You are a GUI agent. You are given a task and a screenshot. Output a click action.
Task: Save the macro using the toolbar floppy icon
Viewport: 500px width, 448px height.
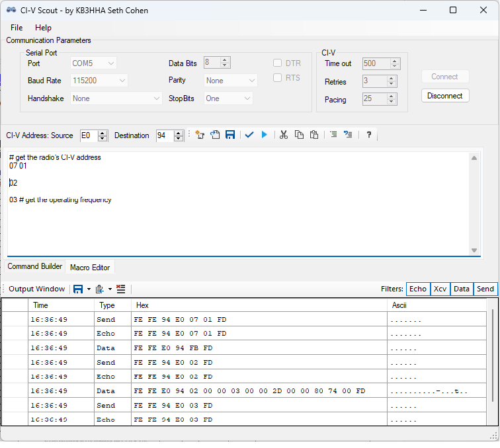coord(230,135)
